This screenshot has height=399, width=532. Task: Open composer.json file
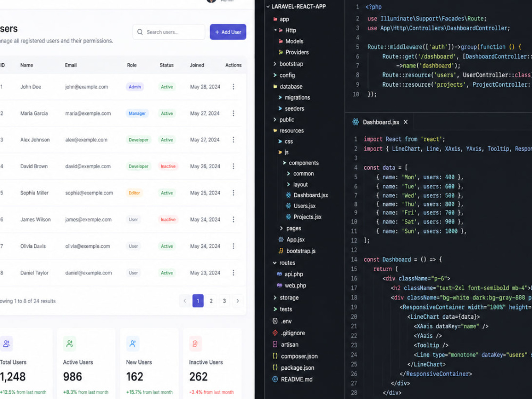click(295, 356)
